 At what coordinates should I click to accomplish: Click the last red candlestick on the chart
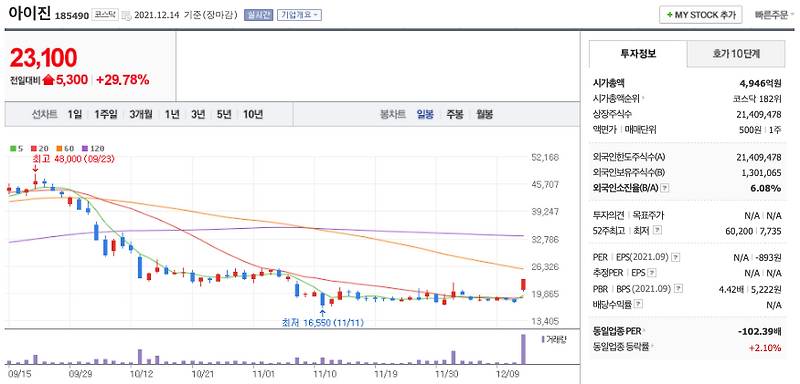pyautogui.click(x=523, y=285)
